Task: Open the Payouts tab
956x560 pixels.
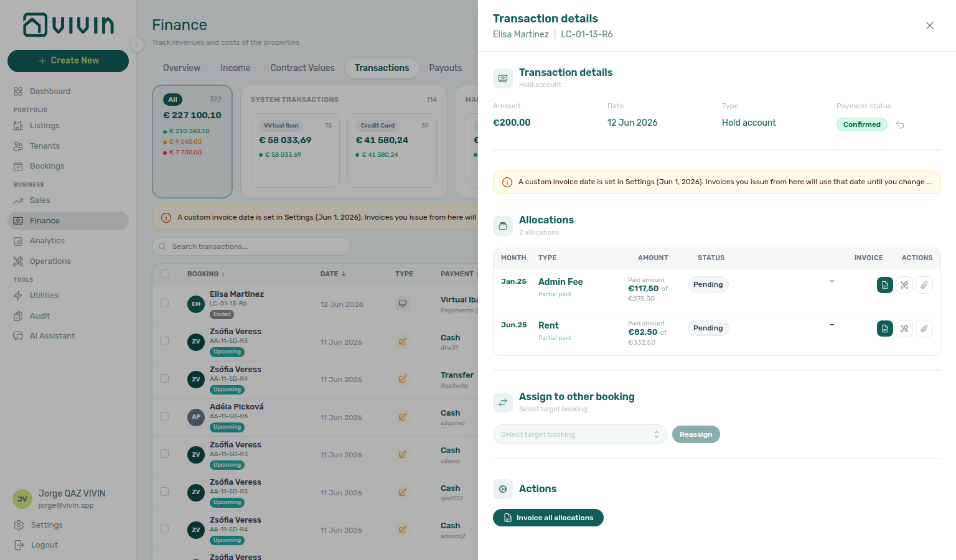Action: [x=446, y=68]
